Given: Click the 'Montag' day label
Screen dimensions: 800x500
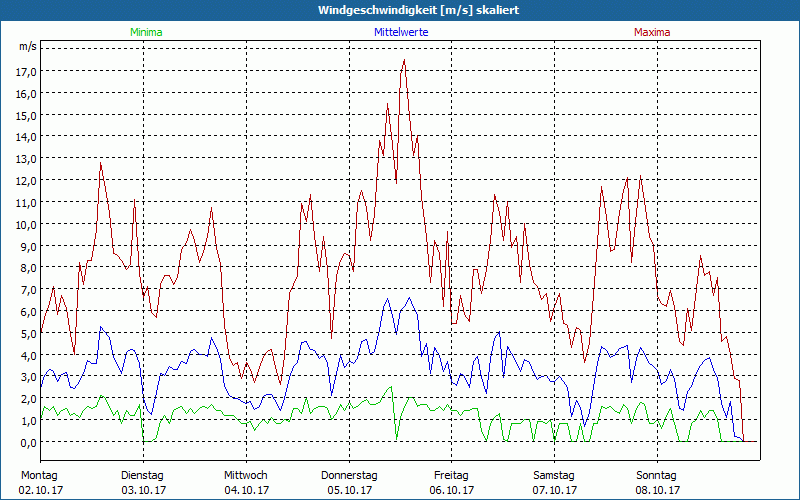Looking at the screenshot, I should (x=39, y=476).
